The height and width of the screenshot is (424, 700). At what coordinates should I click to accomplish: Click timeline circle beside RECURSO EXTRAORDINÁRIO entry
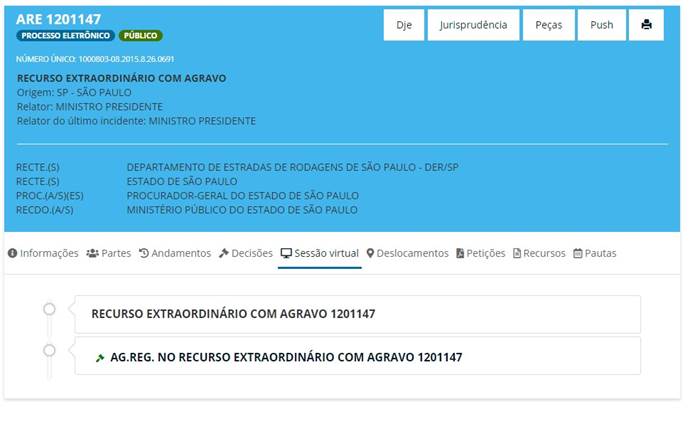click(49, 309)
